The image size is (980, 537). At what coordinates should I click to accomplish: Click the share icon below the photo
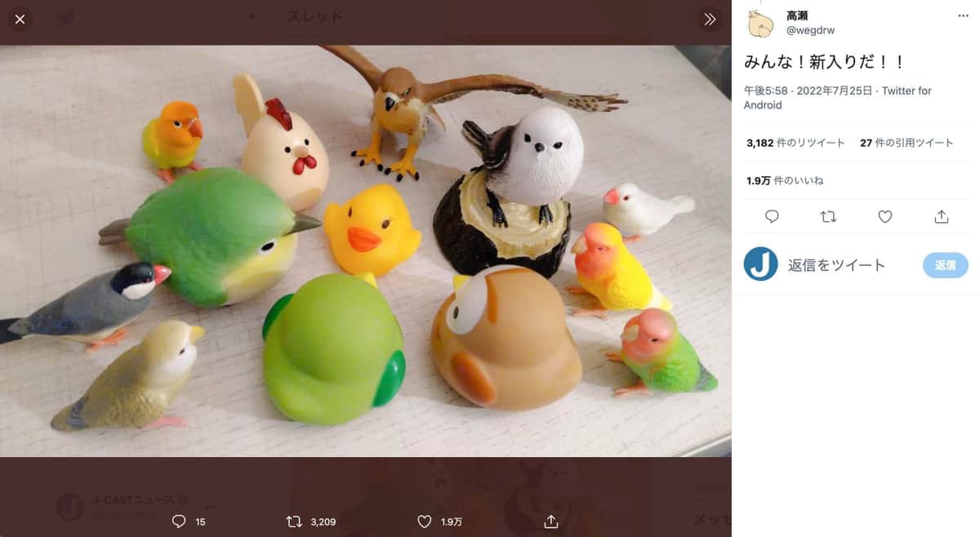click(550, 521)
